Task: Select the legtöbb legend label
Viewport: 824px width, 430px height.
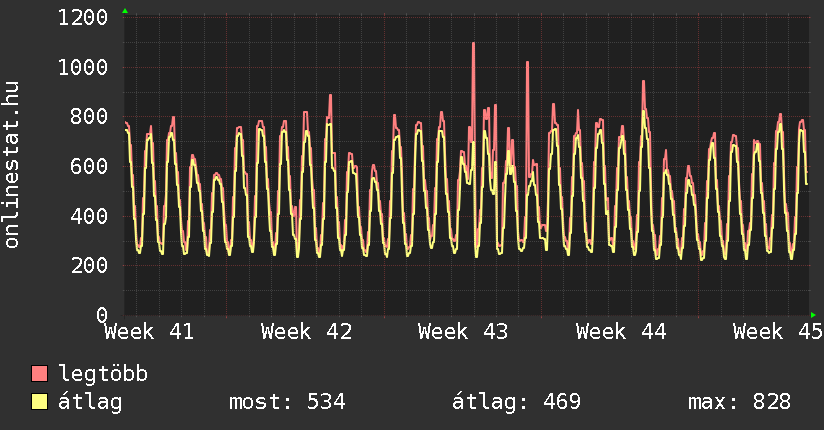Action: 103,374
